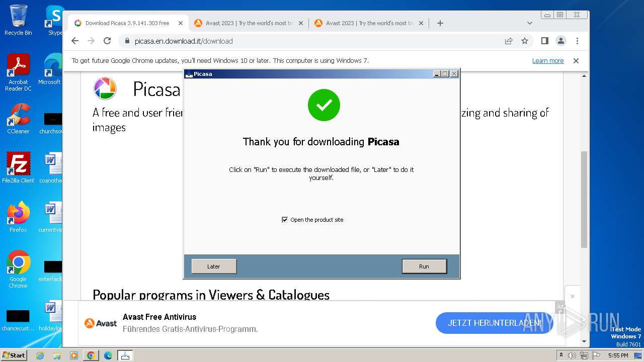Open Google Chrome desktop icon
644x362 pixels.
[x=18, y=269]
